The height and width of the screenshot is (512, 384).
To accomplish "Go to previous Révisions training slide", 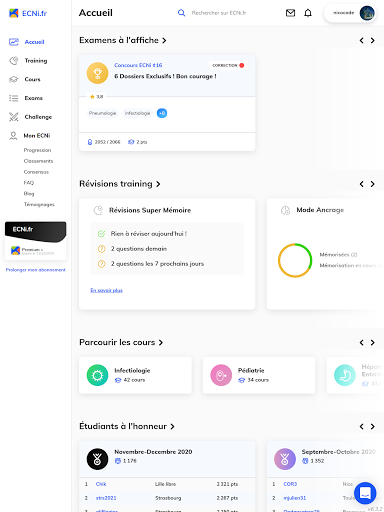I will tap(362, 184).
